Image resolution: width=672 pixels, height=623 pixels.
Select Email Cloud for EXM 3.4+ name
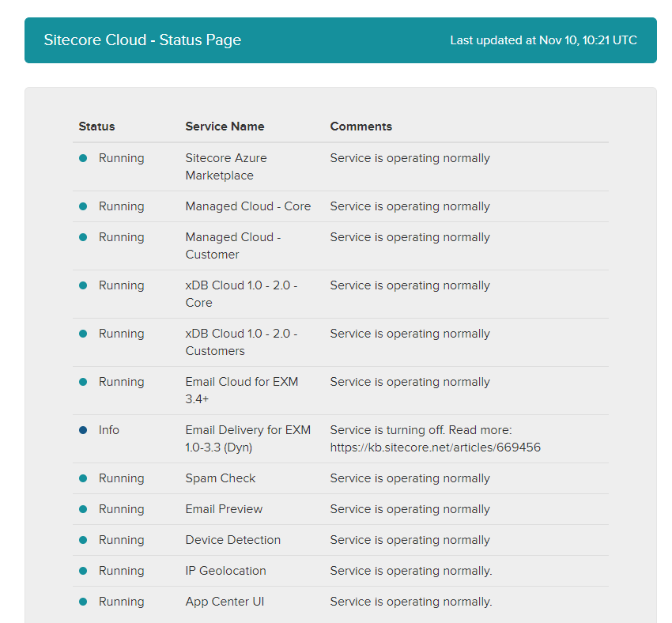coord(242,391)
